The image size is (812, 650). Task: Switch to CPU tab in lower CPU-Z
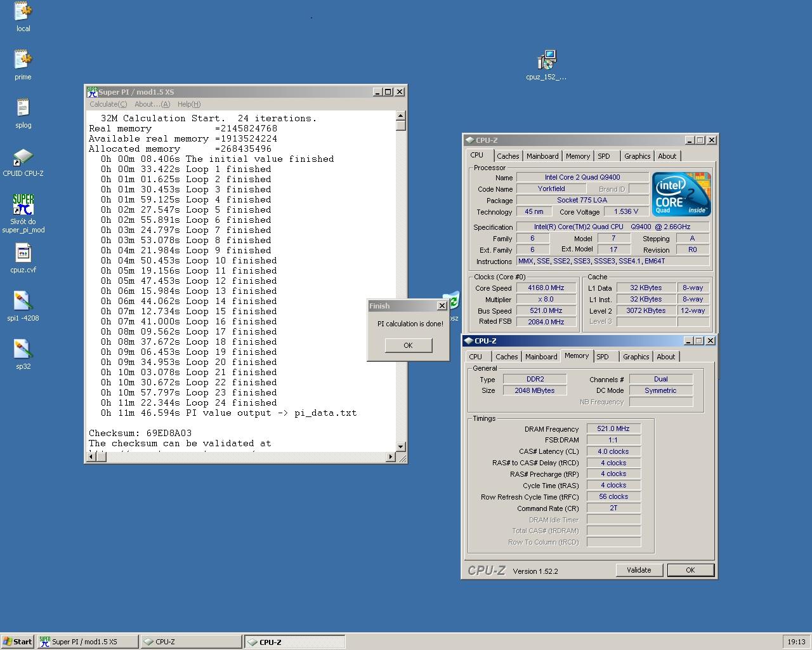click(476, 357)
